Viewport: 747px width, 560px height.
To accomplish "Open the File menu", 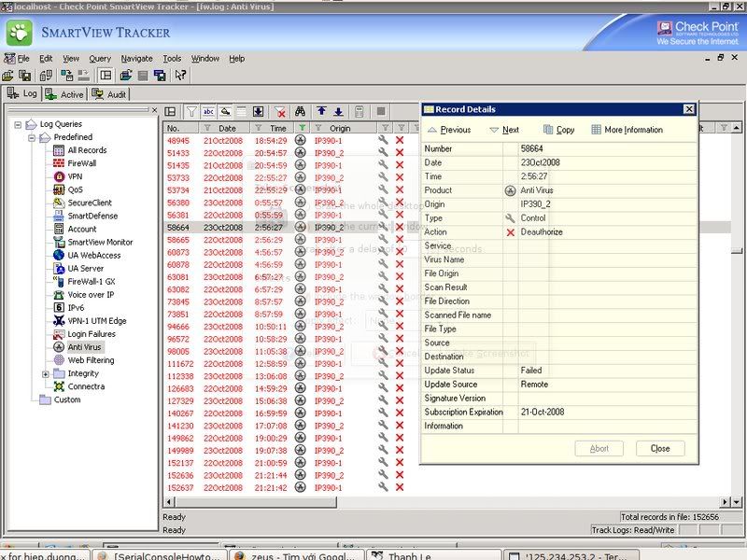I will coord(23,59).
